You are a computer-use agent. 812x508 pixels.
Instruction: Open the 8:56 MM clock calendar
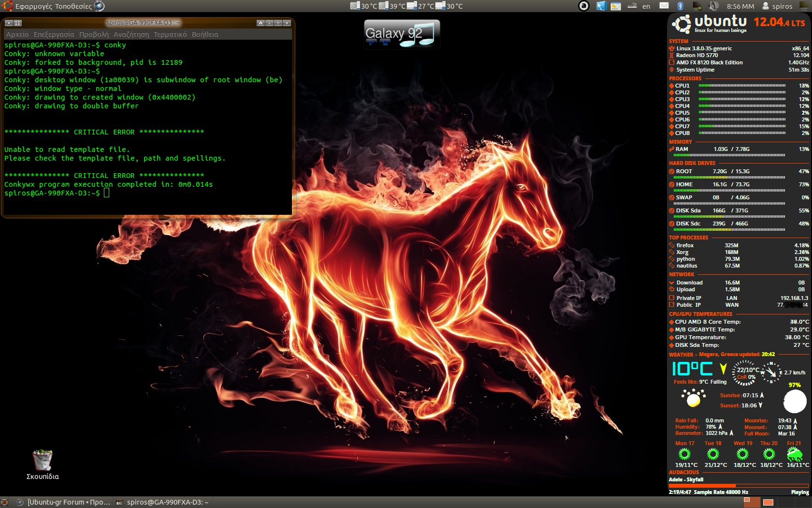click(740, 6)
